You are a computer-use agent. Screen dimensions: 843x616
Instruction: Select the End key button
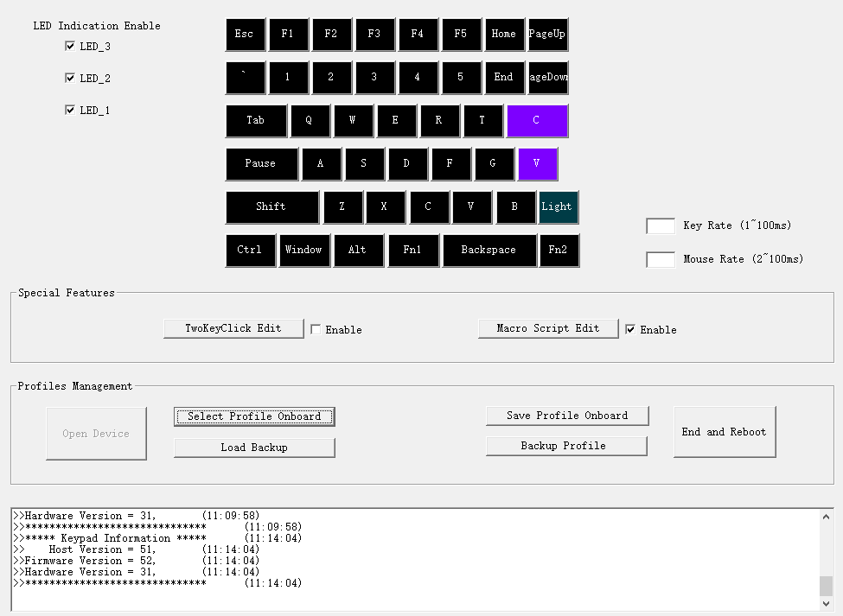[505, 78]
